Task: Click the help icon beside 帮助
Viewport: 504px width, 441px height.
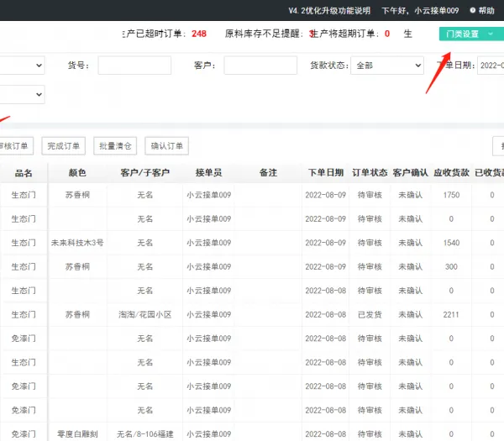Action: coord(472,10)
